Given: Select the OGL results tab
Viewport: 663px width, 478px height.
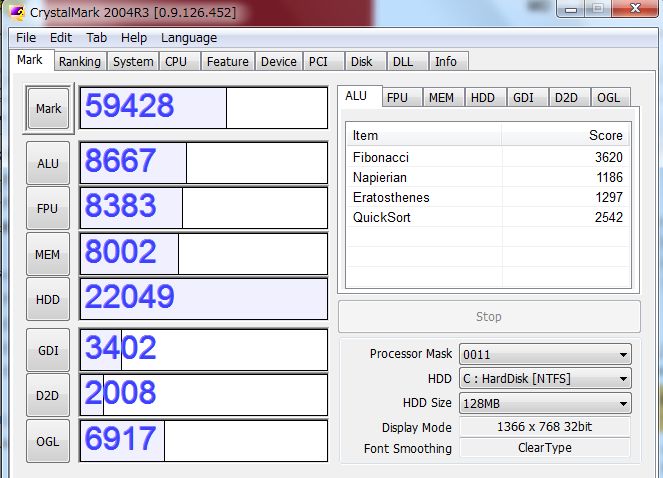Looking at the screenshot, I should click(608, 97).
